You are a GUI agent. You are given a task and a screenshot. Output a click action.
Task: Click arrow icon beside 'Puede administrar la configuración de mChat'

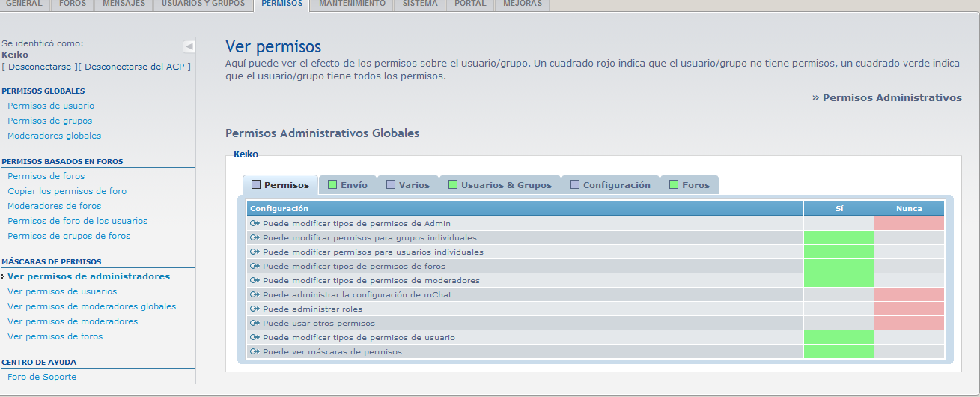pyautogui.click(x=255, y=295)
